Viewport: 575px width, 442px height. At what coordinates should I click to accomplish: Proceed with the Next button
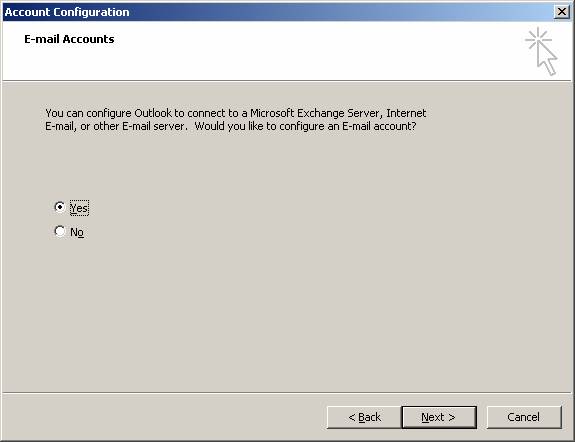(439, 417)
